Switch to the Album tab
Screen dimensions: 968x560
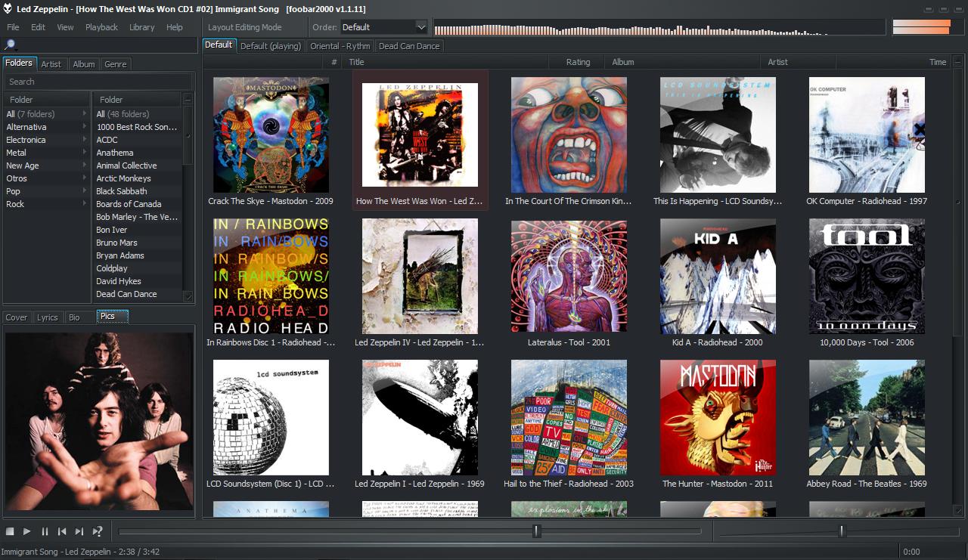coord(84,64)
